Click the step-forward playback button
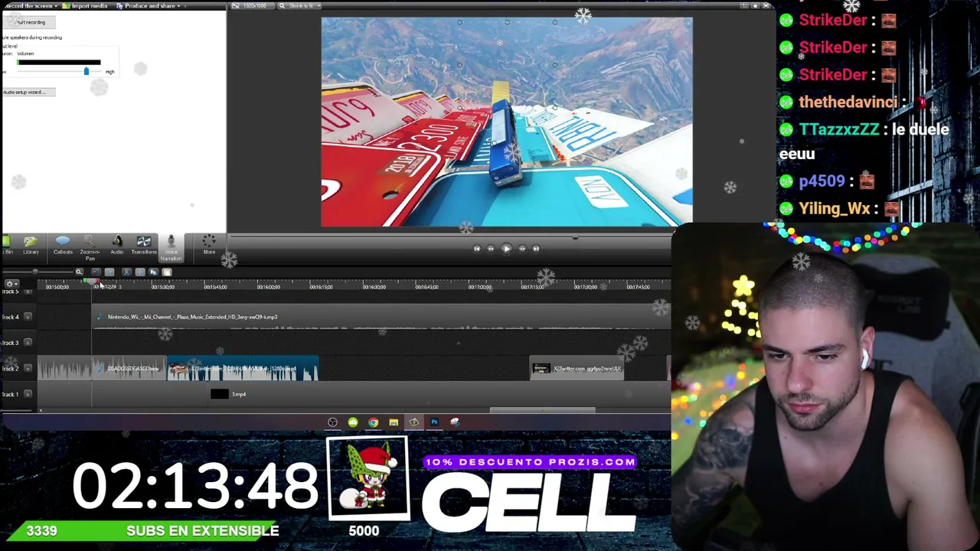980x551 pixels. [x=522, y=248]
